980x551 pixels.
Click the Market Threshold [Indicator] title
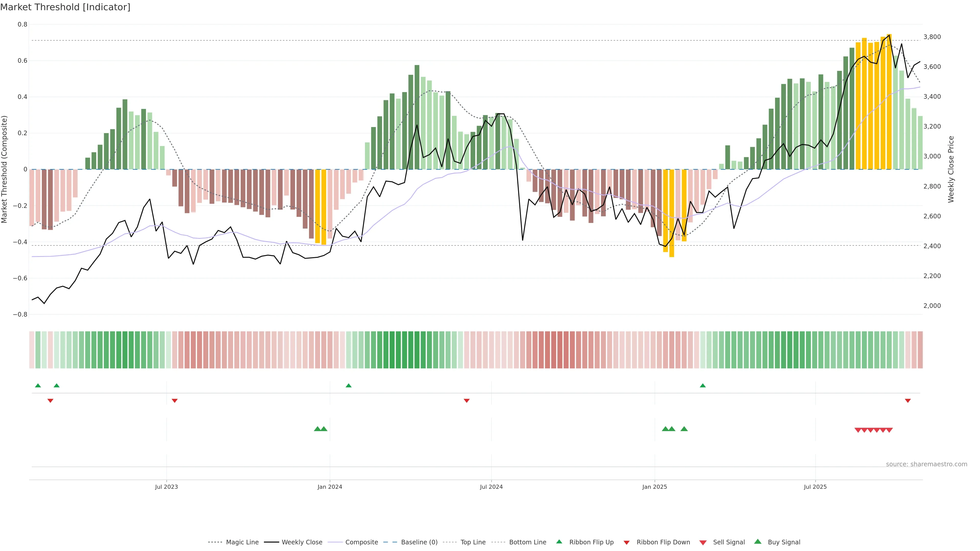(65, 7)
